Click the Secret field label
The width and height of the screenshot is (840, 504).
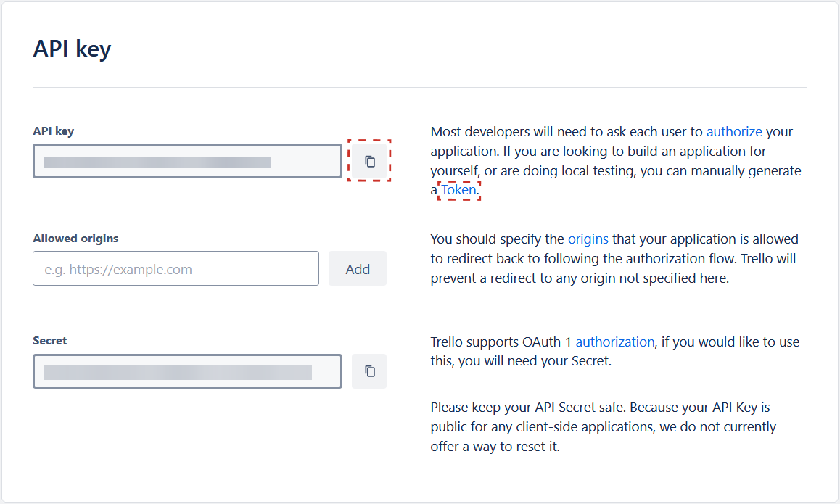(50, 341)
